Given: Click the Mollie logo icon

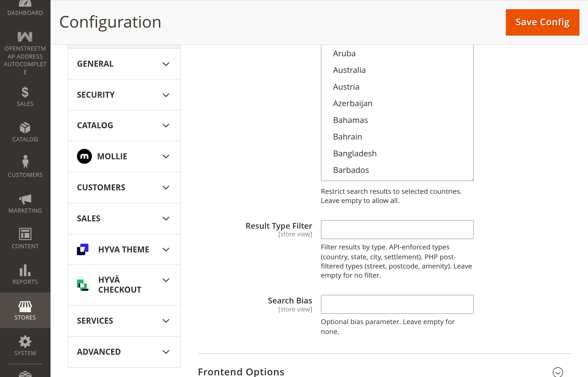Looking at the screenshot, I should [84, 156].
